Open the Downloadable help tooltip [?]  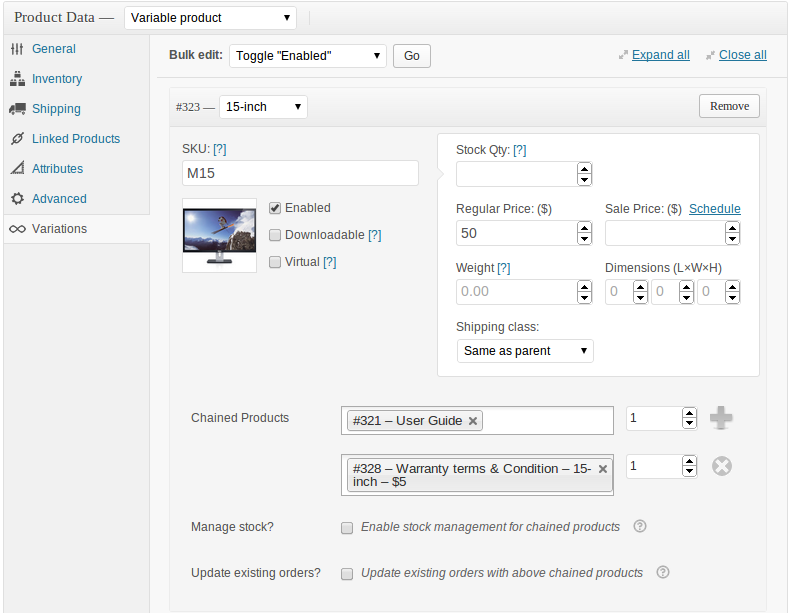tap(375, 235)
